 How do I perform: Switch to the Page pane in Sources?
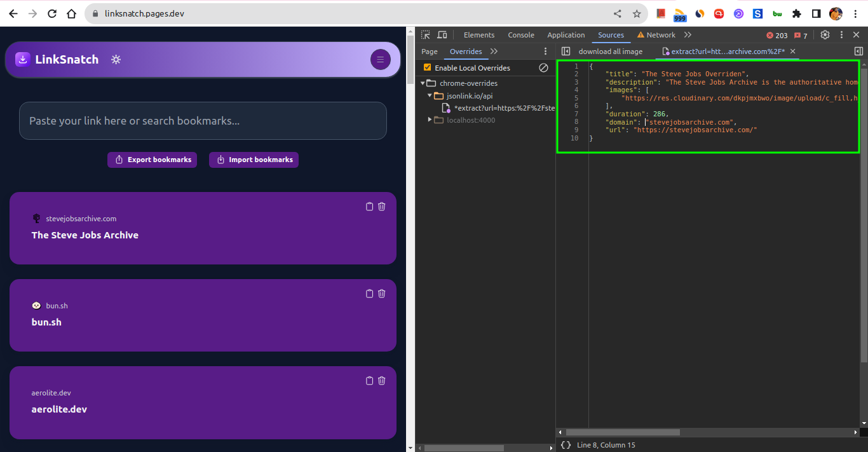point(430,51)
